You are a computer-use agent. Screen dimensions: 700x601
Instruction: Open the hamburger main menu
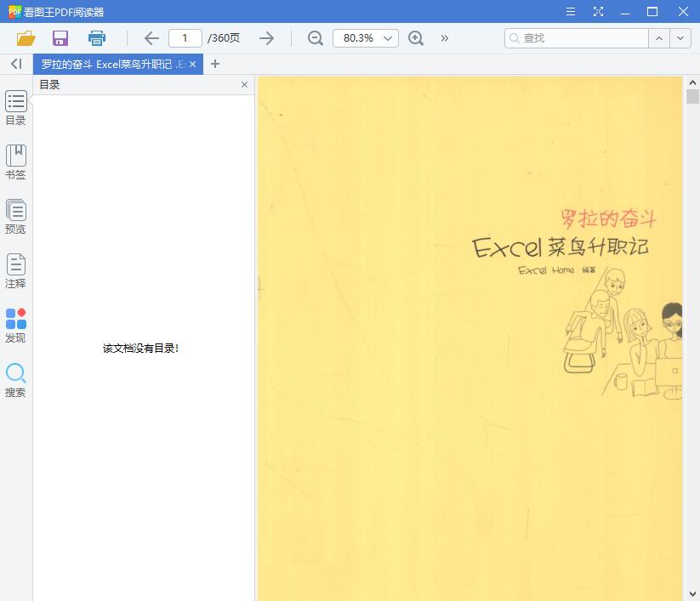571,12
